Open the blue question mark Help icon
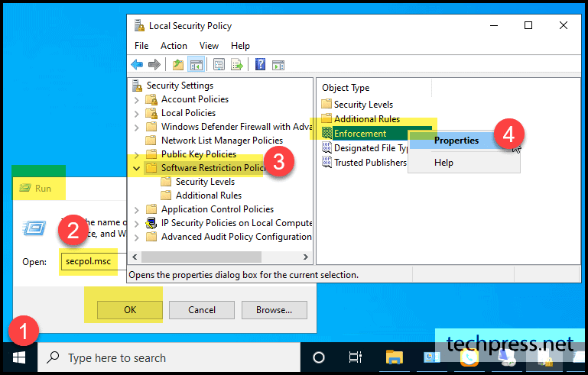Image resolution: width=588 pixels, height=375 pixels. (260, 64)
